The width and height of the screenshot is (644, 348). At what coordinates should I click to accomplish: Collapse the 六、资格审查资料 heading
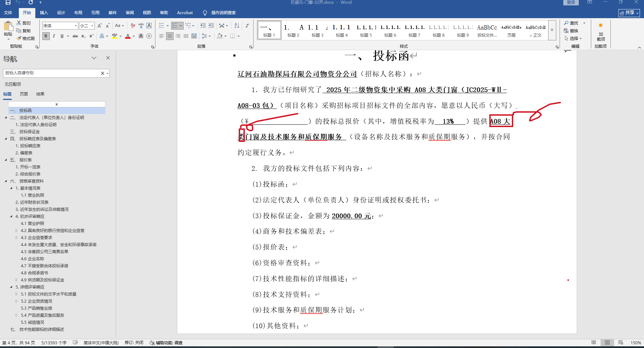point(6,181)
